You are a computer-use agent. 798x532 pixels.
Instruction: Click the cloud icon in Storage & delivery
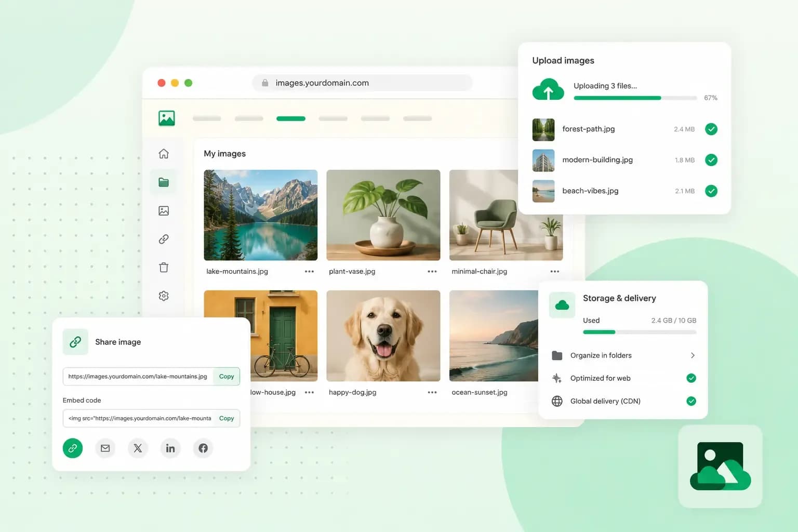(x=562, y=305)
